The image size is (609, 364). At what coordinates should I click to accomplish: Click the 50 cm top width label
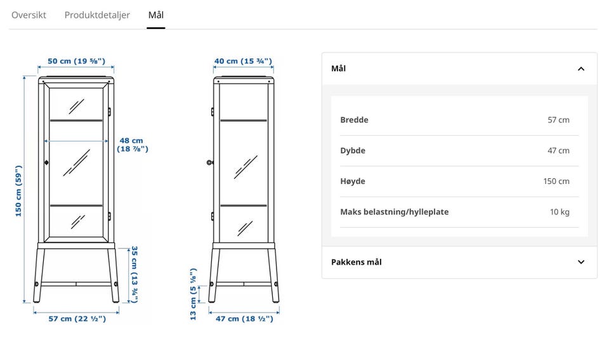click(77, 61)
